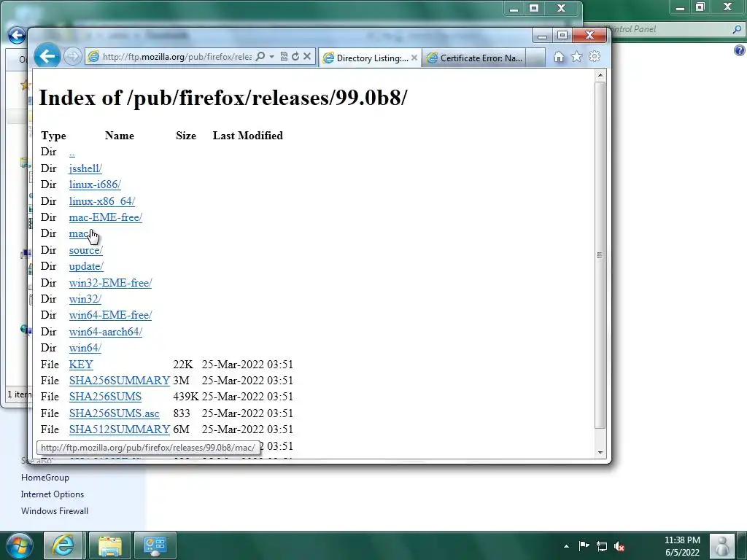
Task: Open the win32-EME-free/ directory
Action: pos(110,283)
